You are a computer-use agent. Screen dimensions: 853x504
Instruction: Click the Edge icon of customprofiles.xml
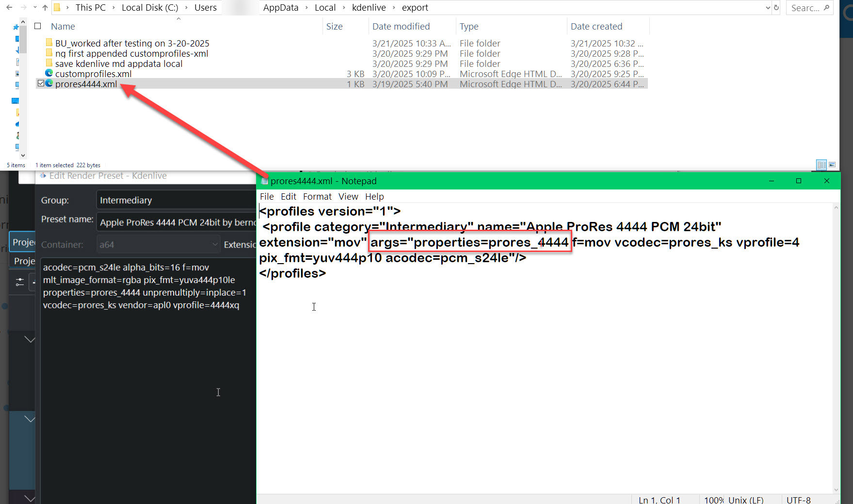tap(49, 73)
